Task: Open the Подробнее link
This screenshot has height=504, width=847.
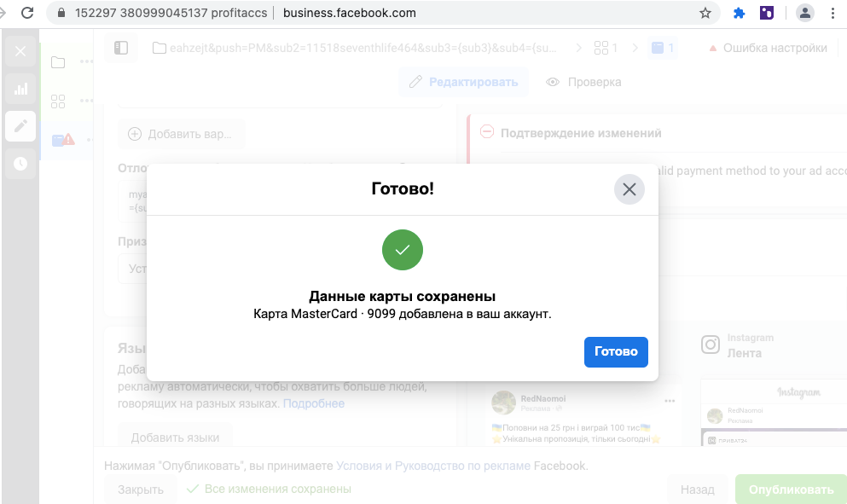Action: 314,403
